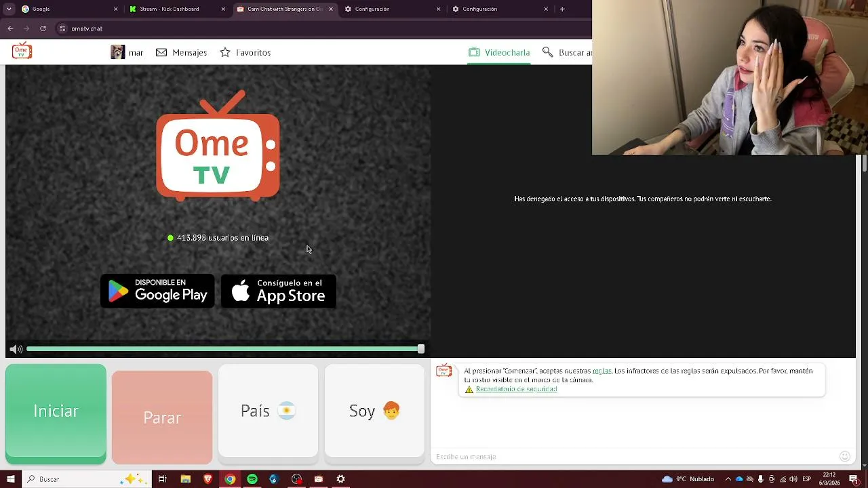
Task: Open the mar profile avatar
Action: (117, 52)
